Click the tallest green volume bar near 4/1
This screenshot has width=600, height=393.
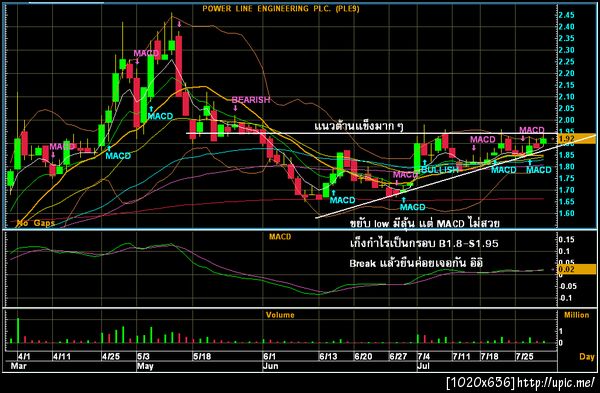[x=18, y=330]
